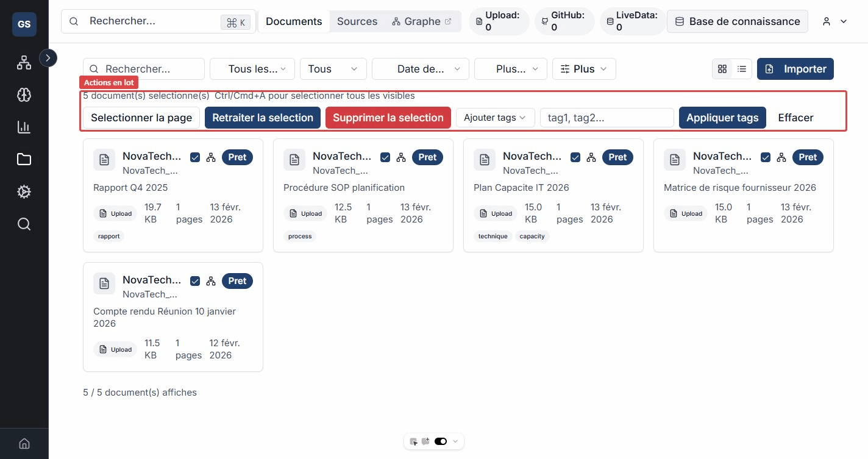Open the 'Ajouter tags' dropdown
Viewport: 868px width, 459px height.
495,118
